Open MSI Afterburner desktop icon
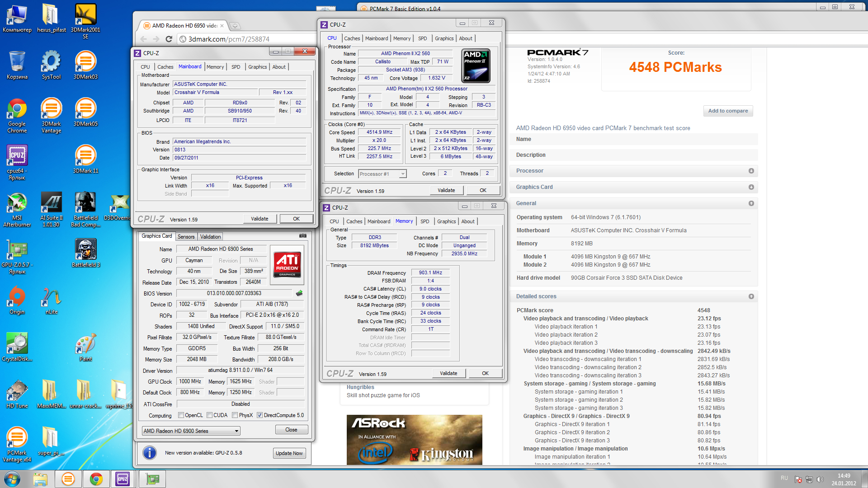 (17, 210)
